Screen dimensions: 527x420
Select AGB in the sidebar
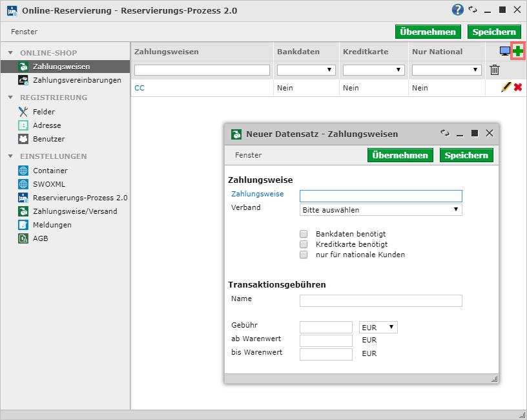click(40, 238)
